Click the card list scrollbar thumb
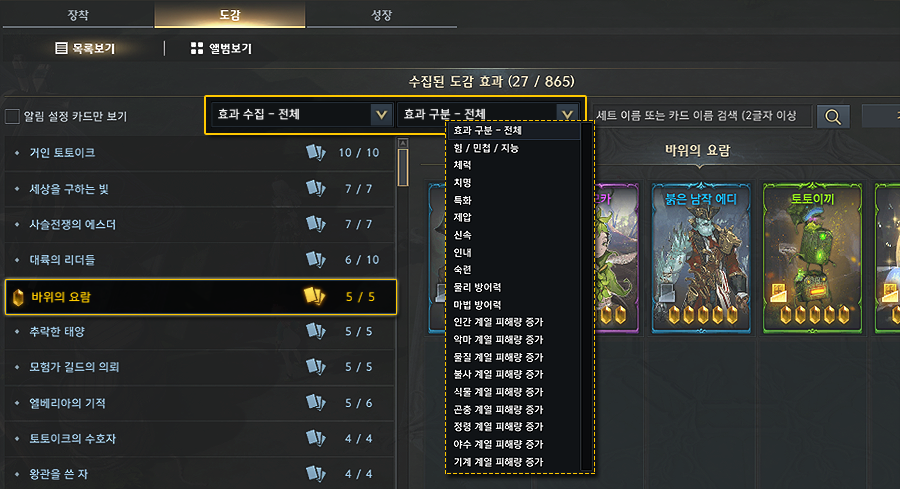The width and height of the screenshot is (900, 489). [403, 167]
